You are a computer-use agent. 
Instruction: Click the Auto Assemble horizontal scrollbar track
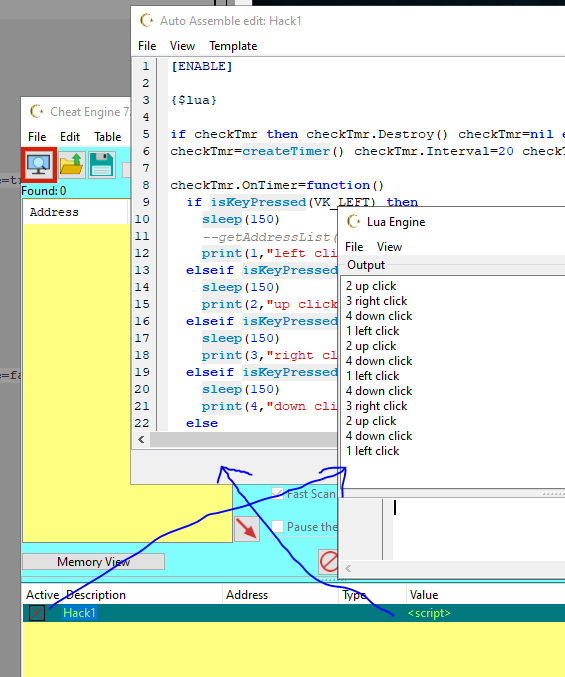tap(244, 440)
